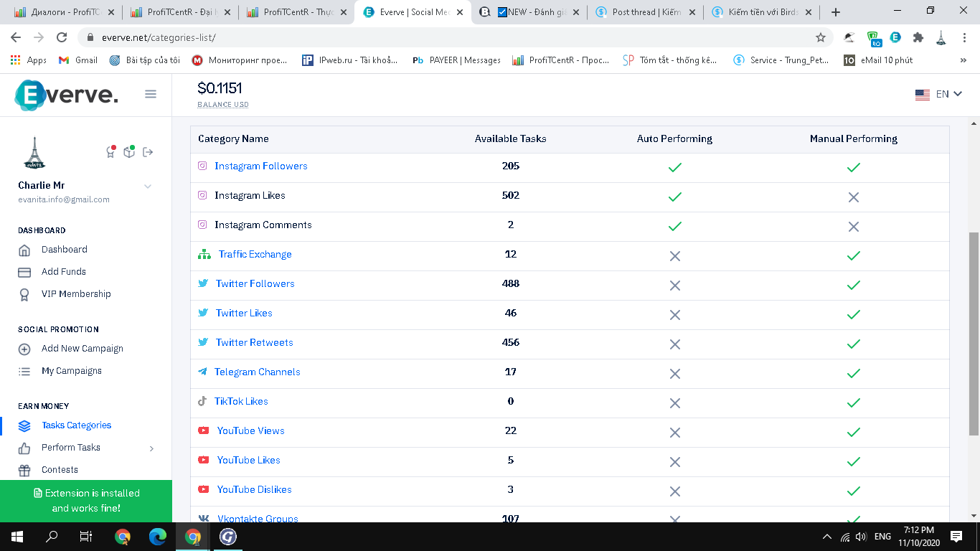Open the Twitter Followers category link
Image resolution: width=980 pixels, height=551 pixels.
pos(255,283)
